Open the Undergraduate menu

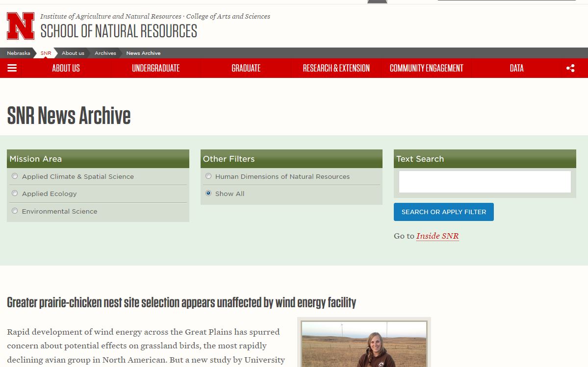(156, 68)
